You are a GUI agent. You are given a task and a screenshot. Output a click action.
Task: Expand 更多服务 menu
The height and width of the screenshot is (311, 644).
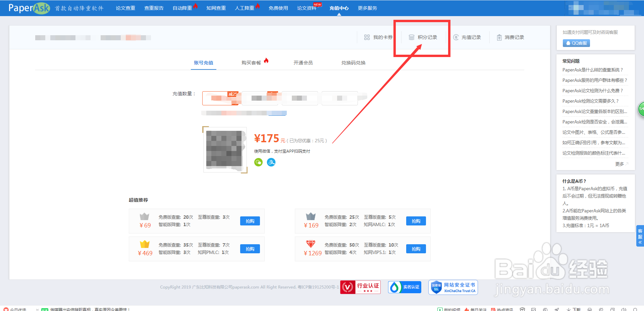(x=367, y=8)
